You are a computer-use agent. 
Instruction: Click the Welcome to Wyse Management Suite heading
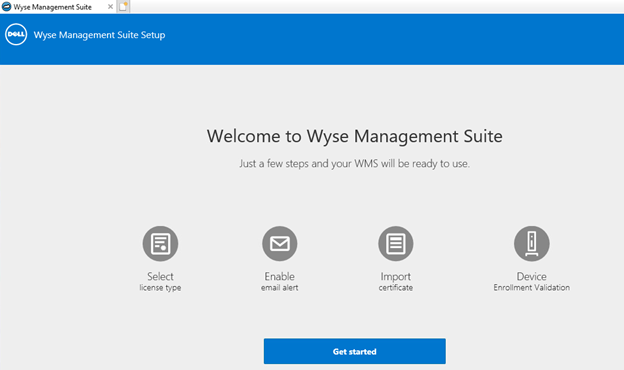coord(355,136)
